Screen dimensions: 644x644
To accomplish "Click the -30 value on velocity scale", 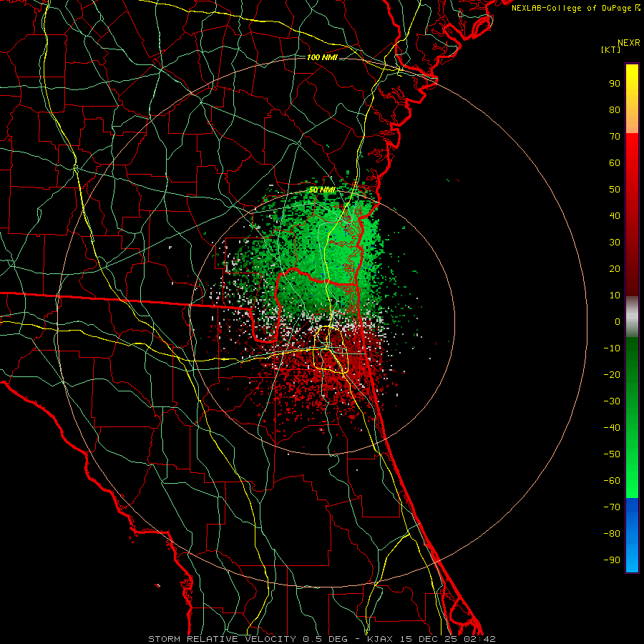I will pos(612,401).
